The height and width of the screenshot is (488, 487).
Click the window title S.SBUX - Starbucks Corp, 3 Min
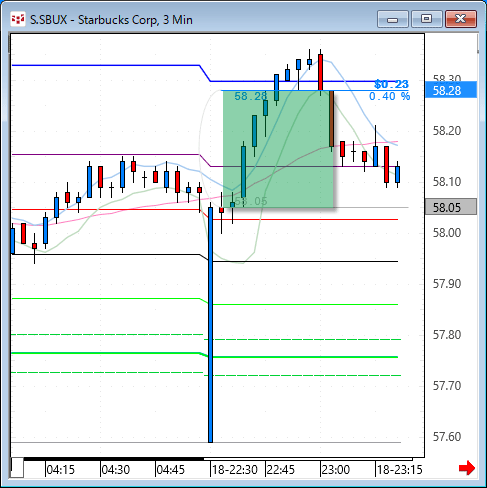(111, 20)
